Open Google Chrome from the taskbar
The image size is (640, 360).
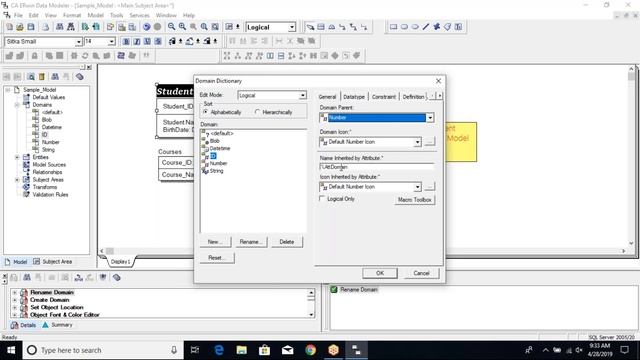(x=311, y=350)
